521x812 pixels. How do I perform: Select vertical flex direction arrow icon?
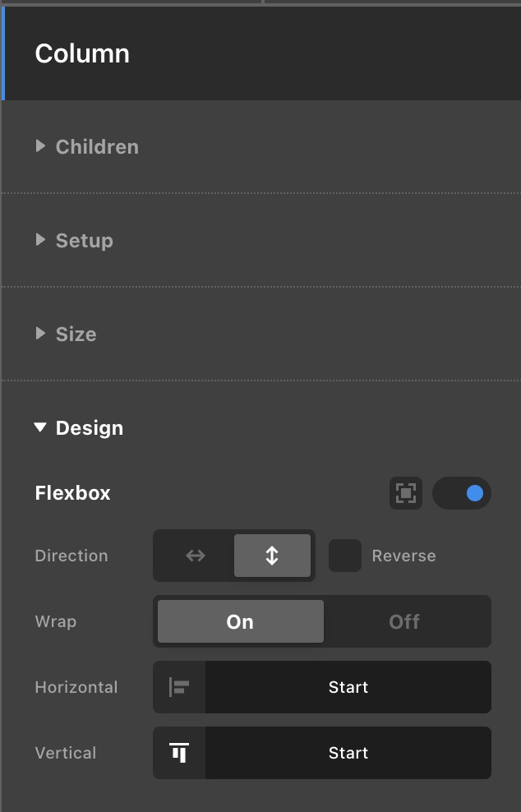(272, 556)
